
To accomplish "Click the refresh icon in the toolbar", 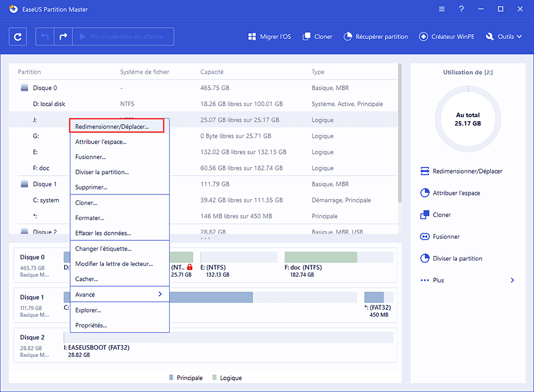I will [x=18, y=36].
